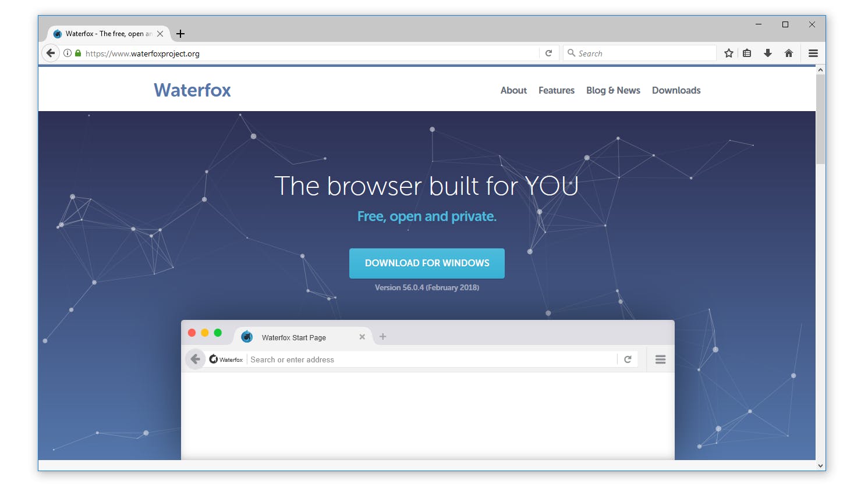Click Download for Windows

coord(427,263)
